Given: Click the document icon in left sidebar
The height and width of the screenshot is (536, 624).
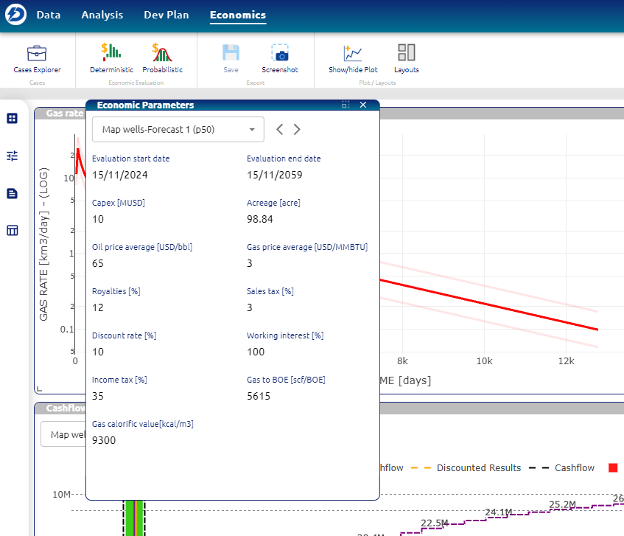Looking at the screenshot, I should (x=13, y=193).
